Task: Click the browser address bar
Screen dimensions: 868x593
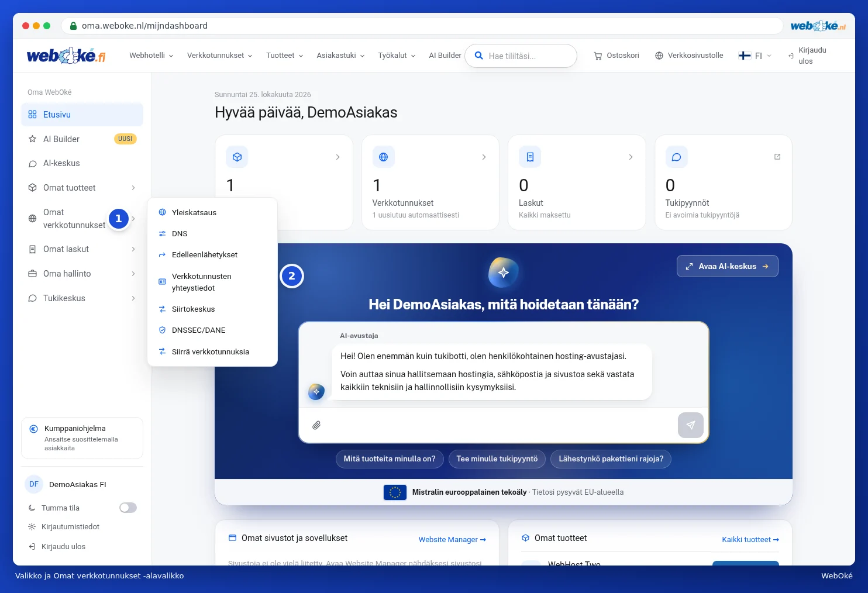Action: [x=422, y=26]
